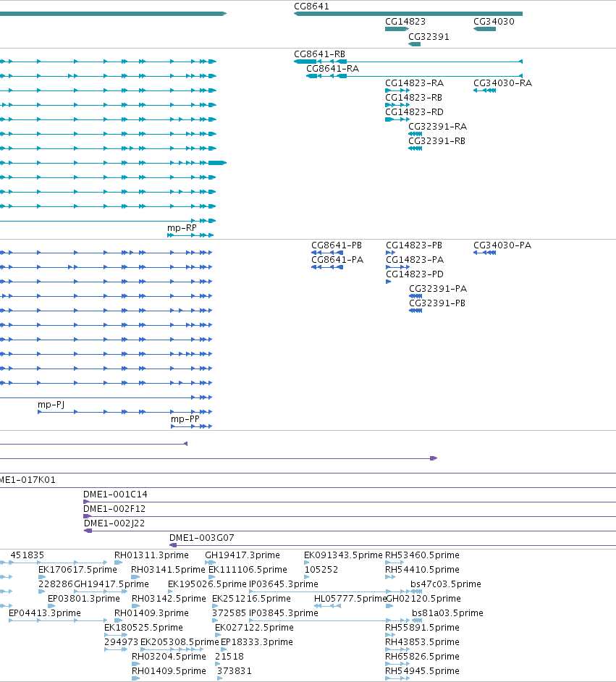Select EST label IP03645.3prime
This screenshot has height=682, width=616.
(x=284, y=584)
